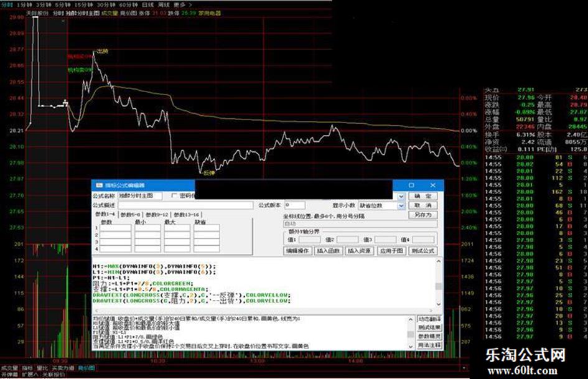Click the formula code up scroll arrow
Viewport: 588px width, 379px height.
pos(438,261)
